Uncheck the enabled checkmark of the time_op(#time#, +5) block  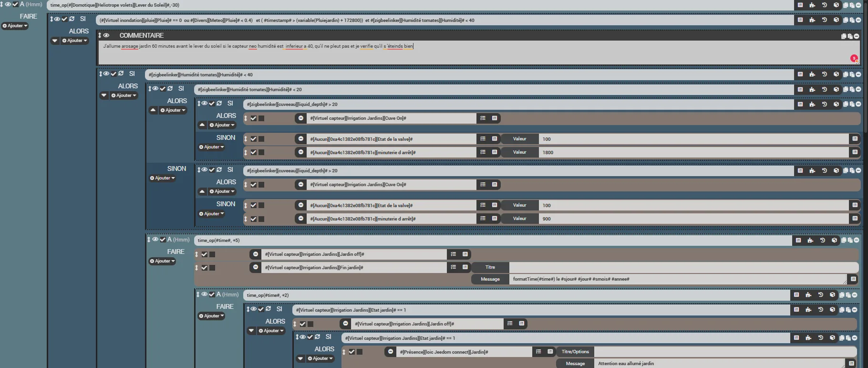coord(163,240)
